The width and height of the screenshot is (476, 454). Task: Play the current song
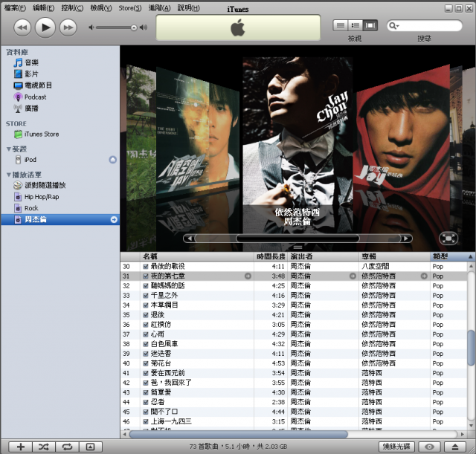pyautogui.click(x=45, y=27)
